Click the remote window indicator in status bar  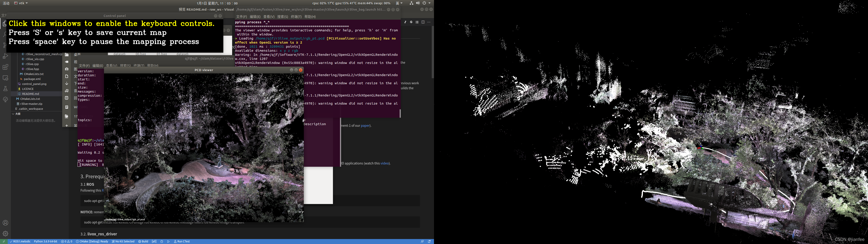[4, 241]
